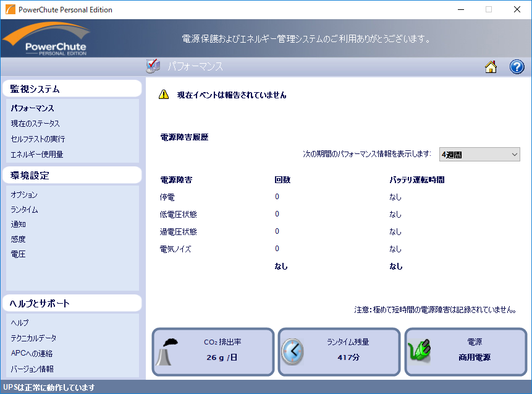
Task: Open オプション settings
Action: pyautogui.click(x=24, y=195)
